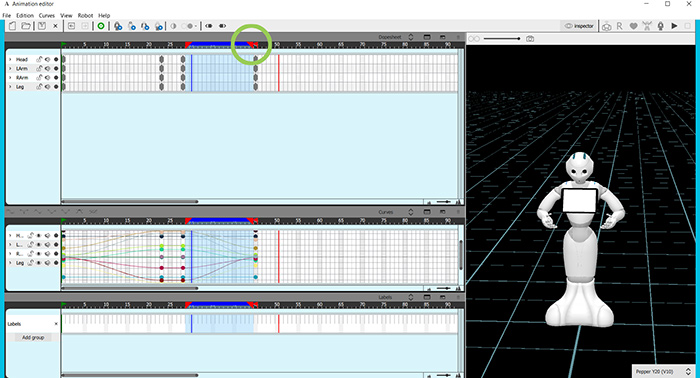The image size is (700, 378).
Task: Click the heart icon in the top toolbar
Action: click(633, 26)
